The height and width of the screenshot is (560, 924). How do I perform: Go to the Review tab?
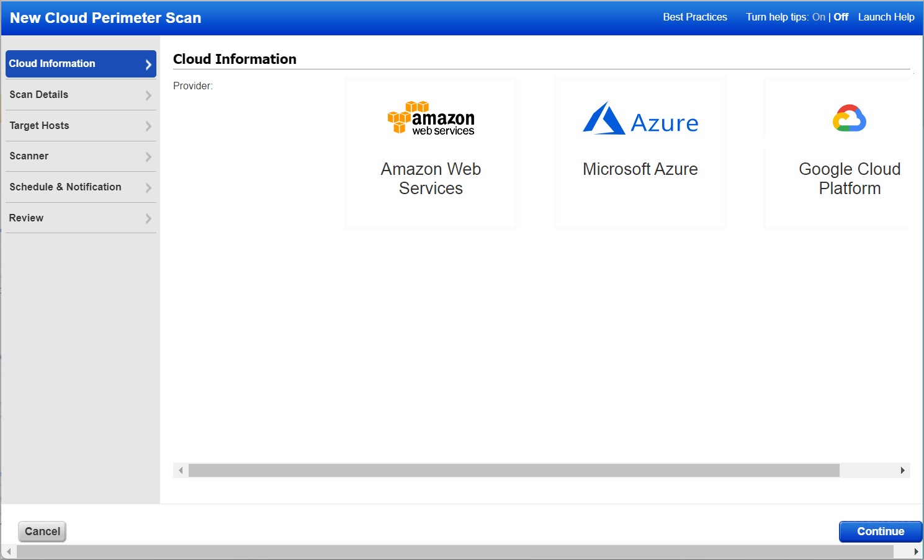[26, 218]
